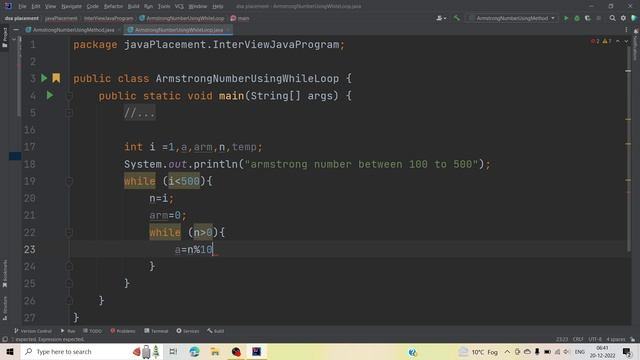Screen dimensions: 640x360
Task: Place cursor on line 23 code a=n%10
Action: point(194,249)
